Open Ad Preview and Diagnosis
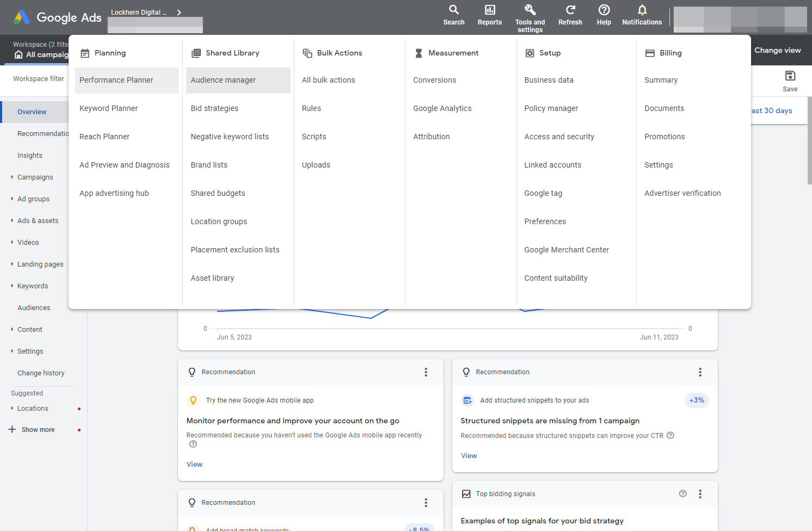This screenshot has height=531, width=812. point(125,165)
